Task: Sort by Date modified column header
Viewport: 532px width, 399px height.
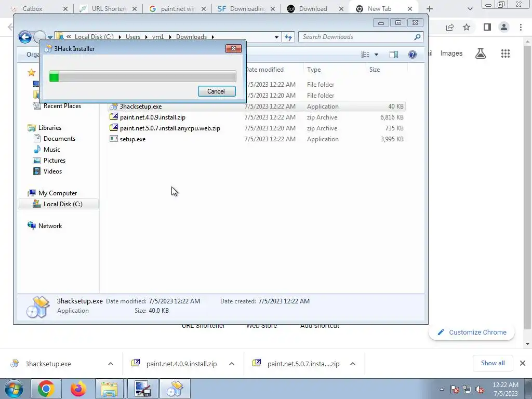Action: pyautogui.click(x=264, y=70)
